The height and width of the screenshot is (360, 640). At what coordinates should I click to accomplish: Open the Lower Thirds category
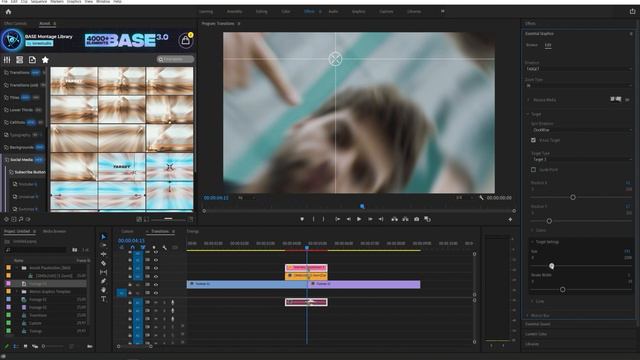point(21,110)
